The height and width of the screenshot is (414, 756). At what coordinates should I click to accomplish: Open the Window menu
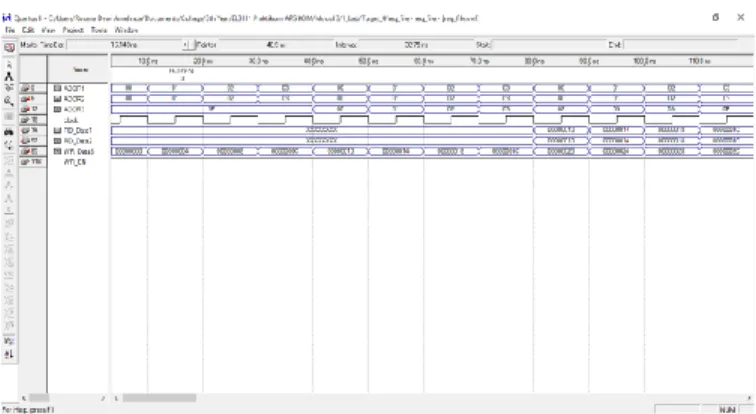click(x=126, y=30)
